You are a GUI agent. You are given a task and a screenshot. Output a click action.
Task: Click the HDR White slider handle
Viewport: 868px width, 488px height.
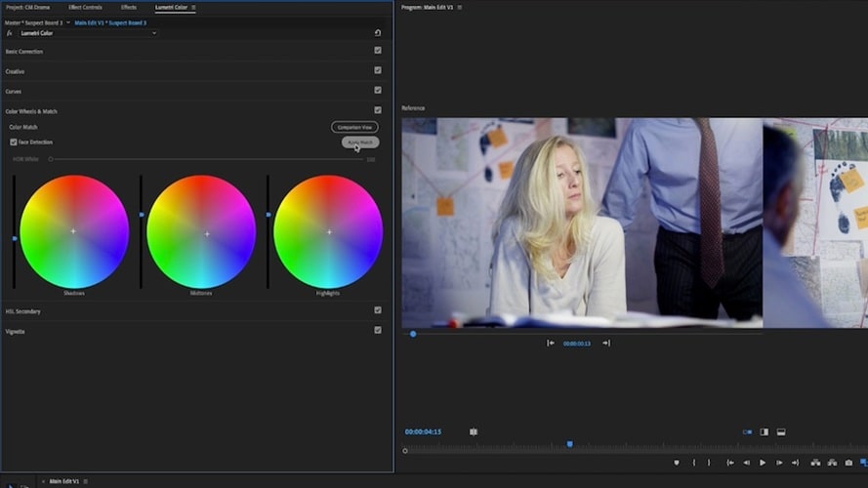(x=51, y=159)
